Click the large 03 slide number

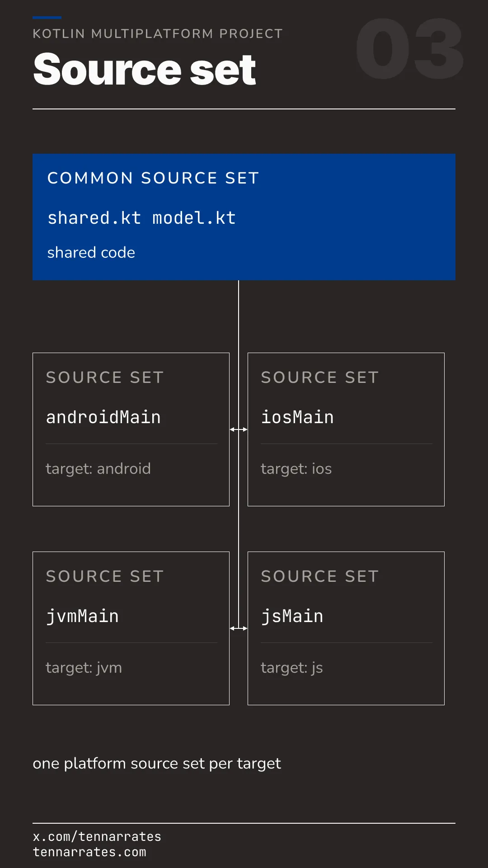coord(410,49)
